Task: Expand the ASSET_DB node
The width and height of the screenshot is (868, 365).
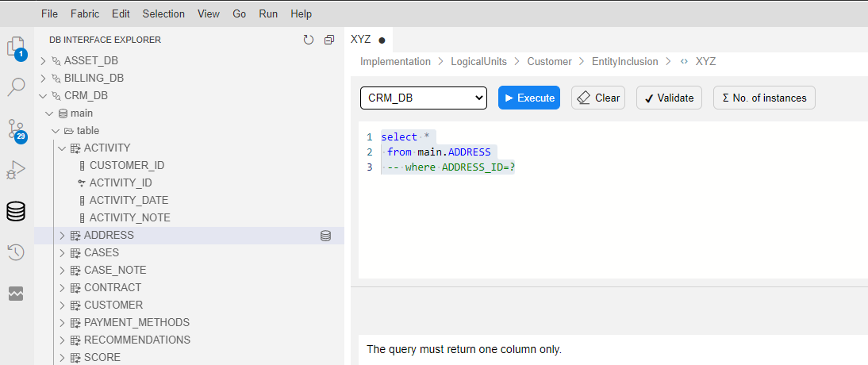Action: 44,60
